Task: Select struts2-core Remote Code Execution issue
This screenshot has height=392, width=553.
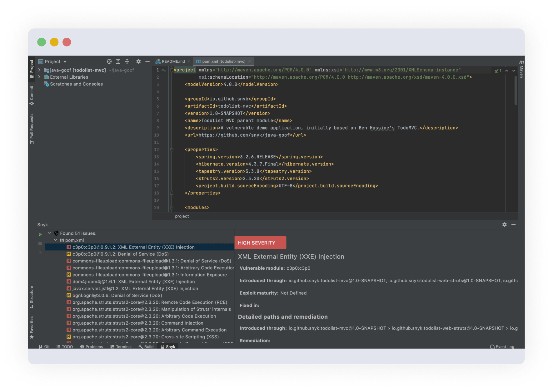Action: pyautogui.click(x=140, y=302)
